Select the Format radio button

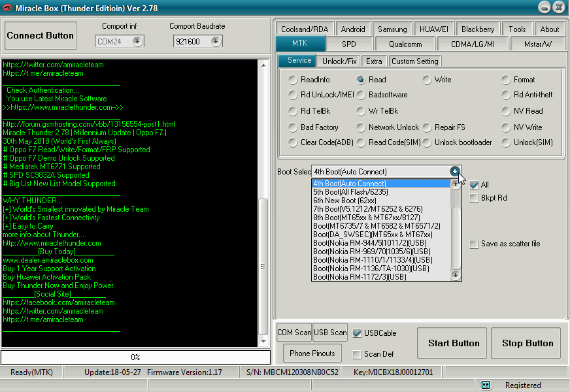point(506,80)
